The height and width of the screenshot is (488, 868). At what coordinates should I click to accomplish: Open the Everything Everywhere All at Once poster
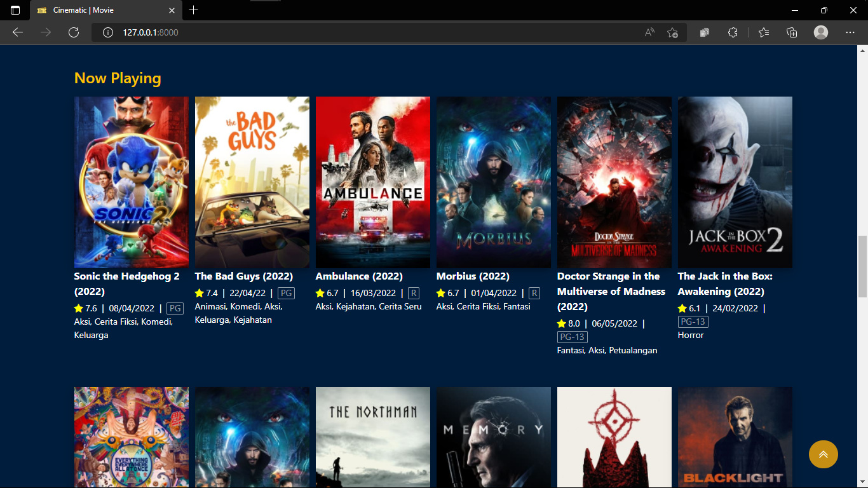pos(132,437)
